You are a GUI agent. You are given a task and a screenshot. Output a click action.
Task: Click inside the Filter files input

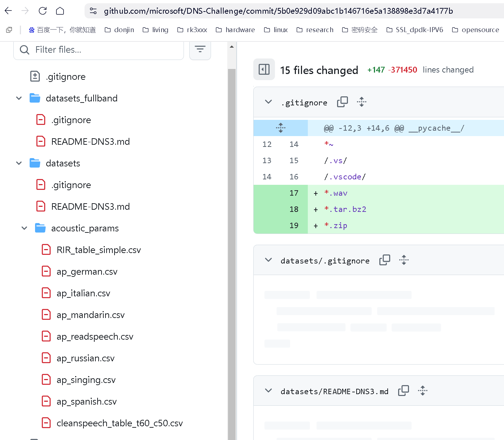click(x=101, y=49)
